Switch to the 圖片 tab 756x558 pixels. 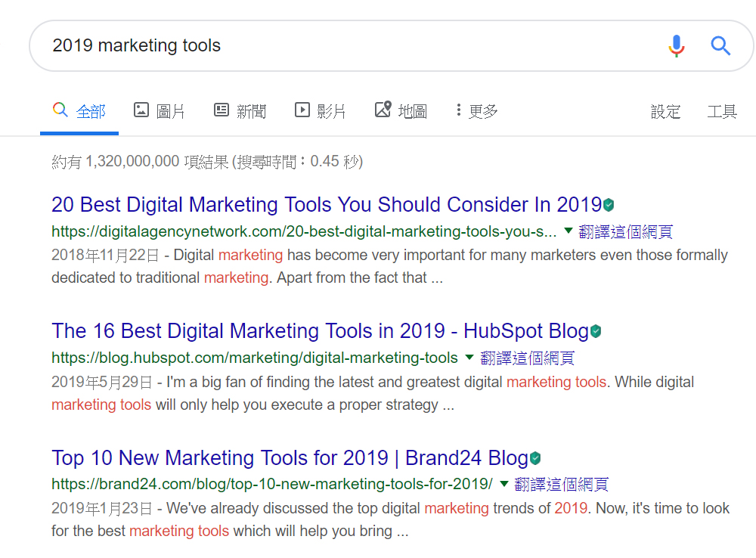159,111
